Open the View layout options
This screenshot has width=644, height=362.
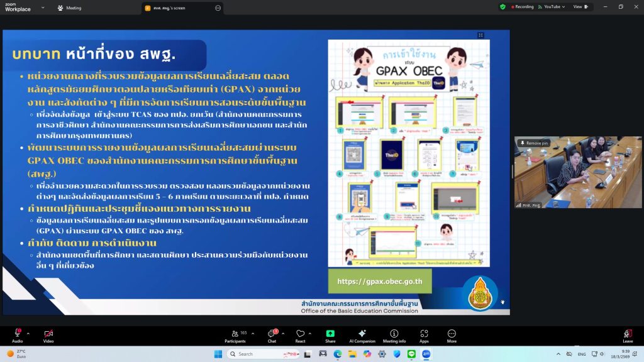click(580, 7)
